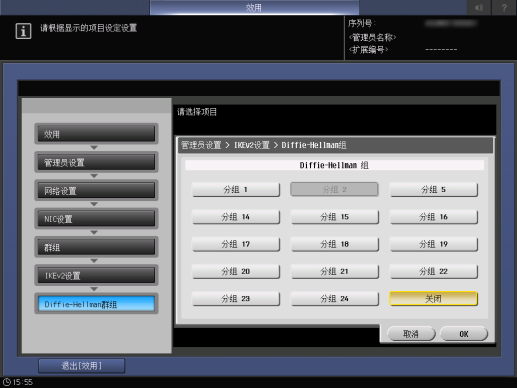Image resolution: width=517 pixels, height=388 pixels.
Task: Click the 序列号 label
Action: (362, 23)
